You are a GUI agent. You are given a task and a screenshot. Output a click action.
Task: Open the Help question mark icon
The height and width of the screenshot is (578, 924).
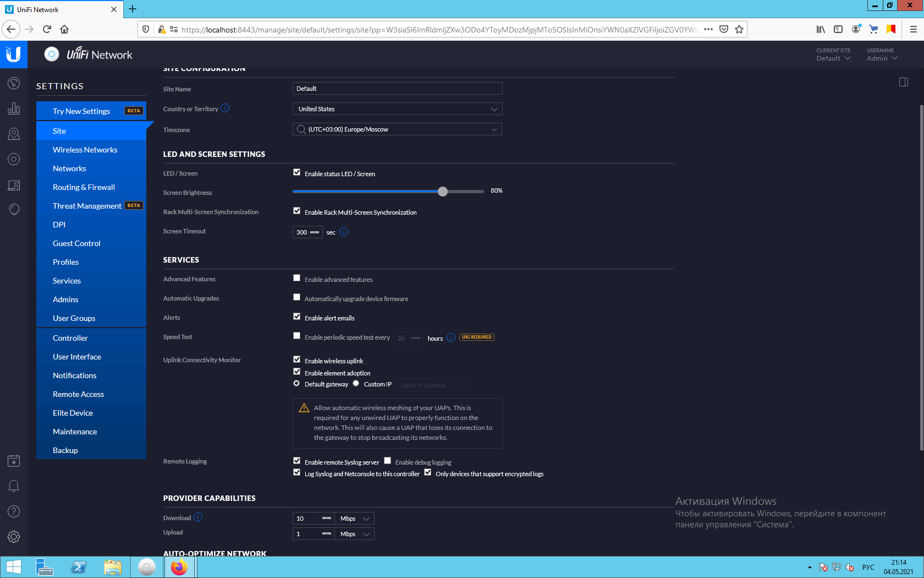click(14, 511)
